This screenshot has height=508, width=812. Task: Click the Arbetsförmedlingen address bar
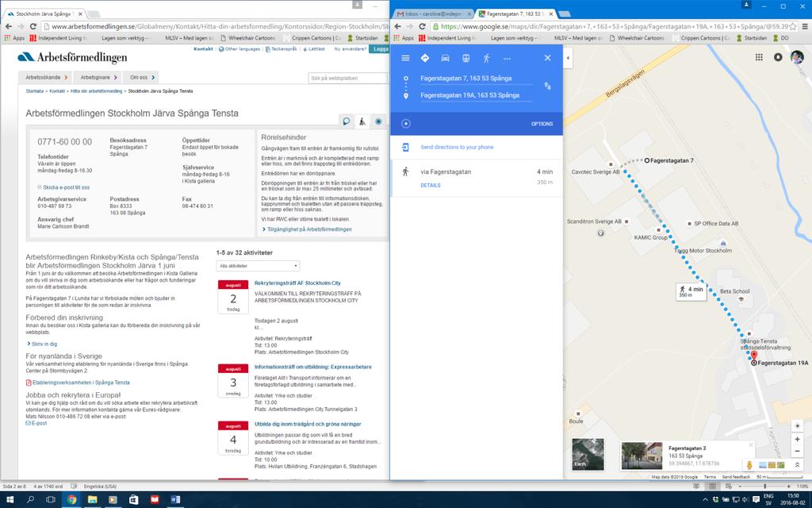[x=215, y=26]
